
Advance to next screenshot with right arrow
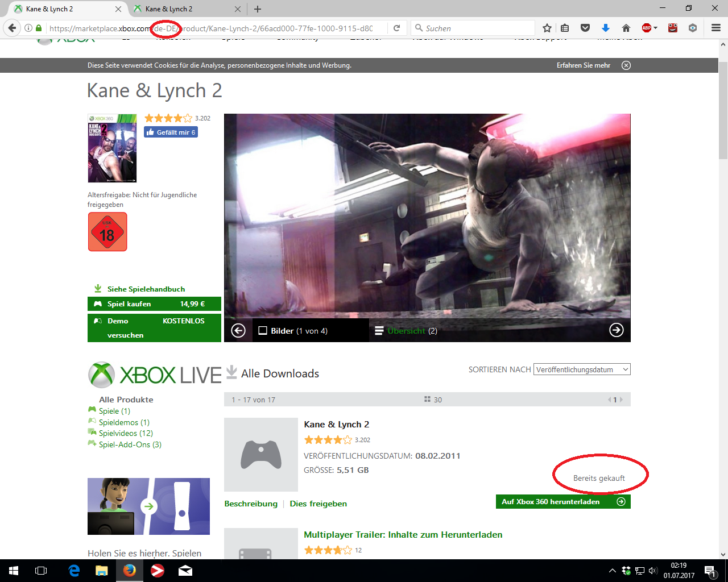[617, 330]
